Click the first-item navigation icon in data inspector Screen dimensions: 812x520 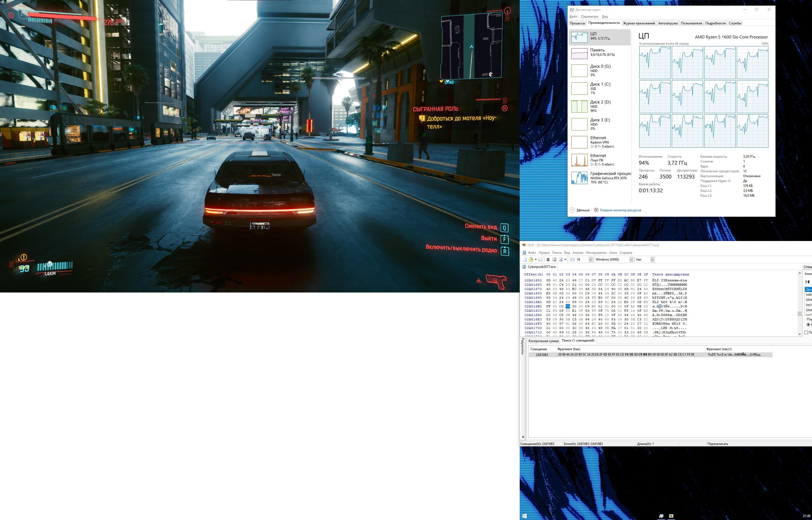[x=807, y=282]
